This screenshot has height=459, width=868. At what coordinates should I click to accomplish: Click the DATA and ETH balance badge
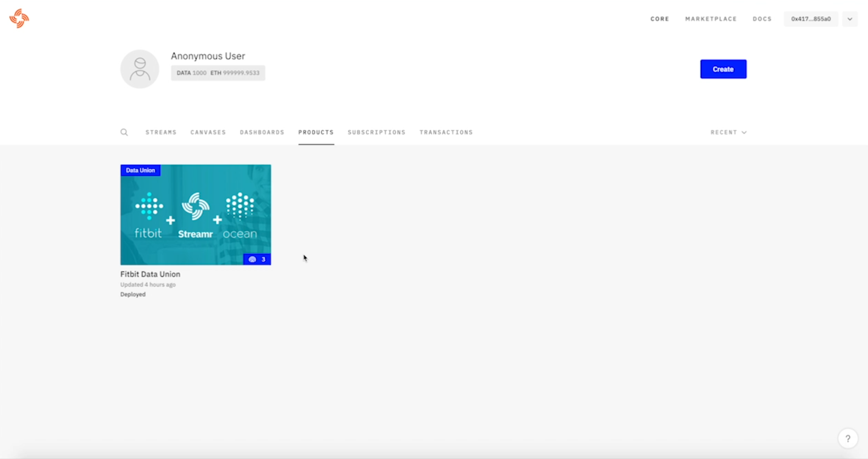(x=218, y=73)
